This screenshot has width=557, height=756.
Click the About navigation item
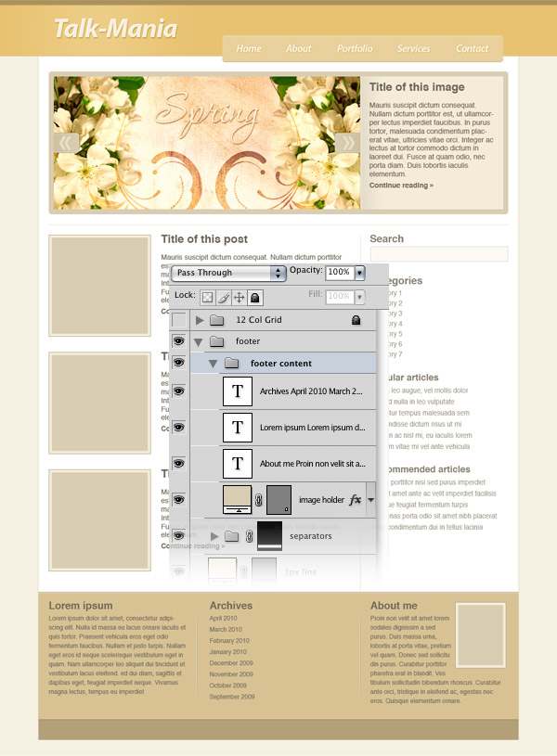click(298, 48)
